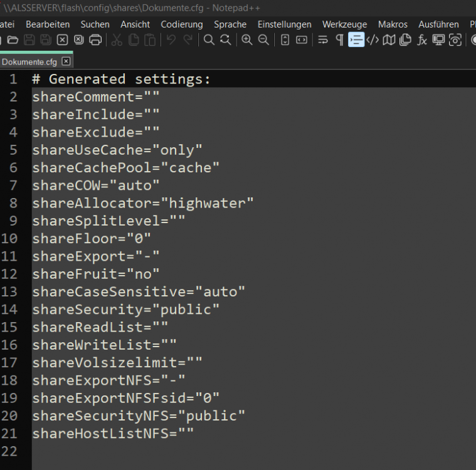476x470 pixels.
Task: Click the shareSecurityNFS="public" line
Action: coord(139,415)
